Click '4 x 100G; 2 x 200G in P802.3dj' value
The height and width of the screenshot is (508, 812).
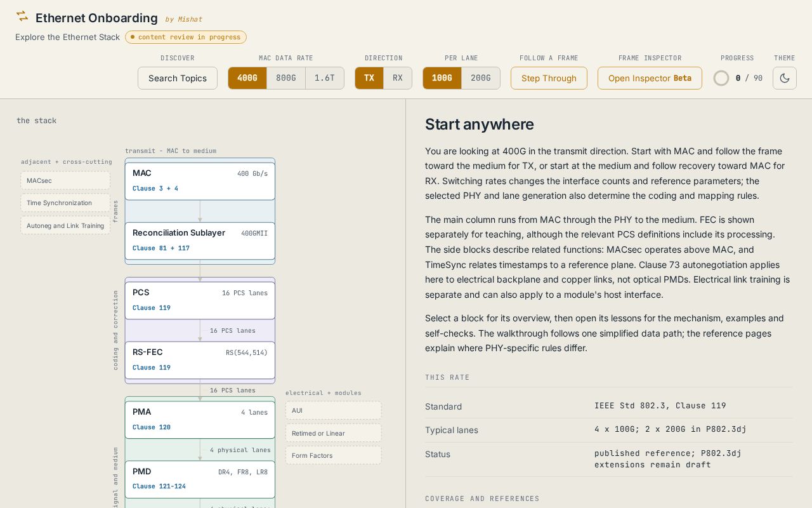click(x=671, y=429)
